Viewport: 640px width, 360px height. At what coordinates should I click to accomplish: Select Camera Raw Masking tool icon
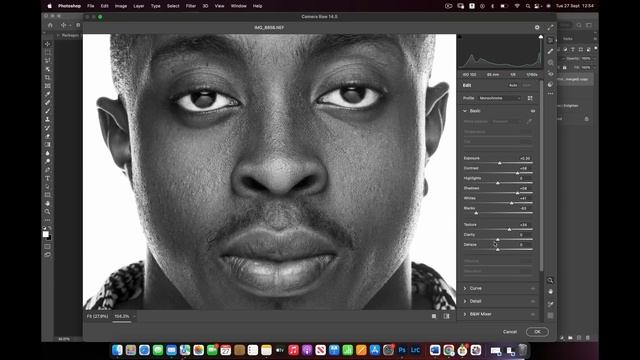[550, 62]
